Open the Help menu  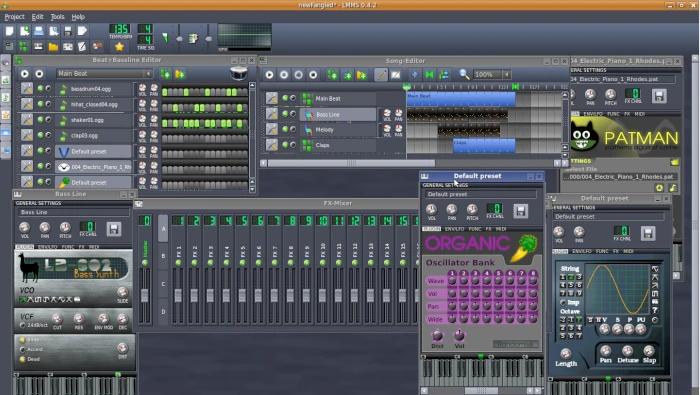(x=78, y=17)
